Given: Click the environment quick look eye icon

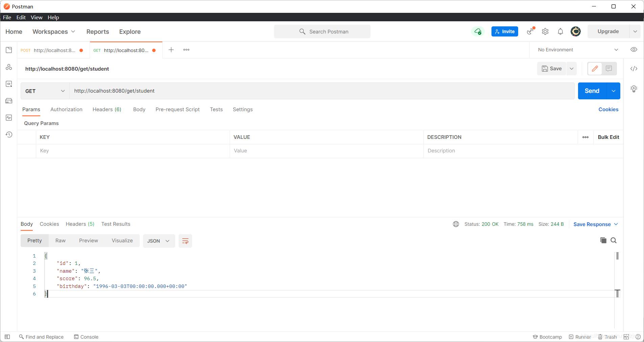Looking at the screenshot, I should point(634,50).
